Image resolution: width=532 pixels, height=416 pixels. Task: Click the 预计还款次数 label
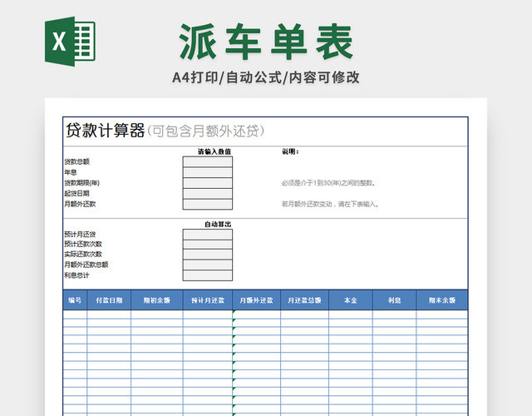click(83, 244)
